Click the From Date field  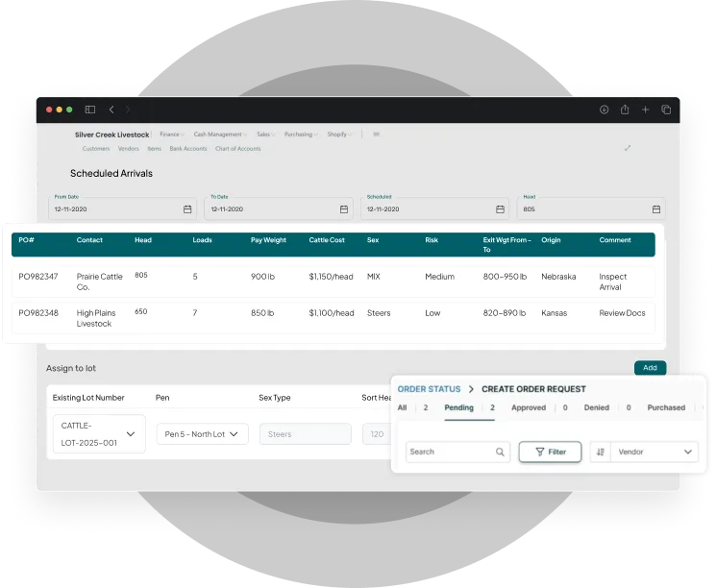tap(122, 208)
